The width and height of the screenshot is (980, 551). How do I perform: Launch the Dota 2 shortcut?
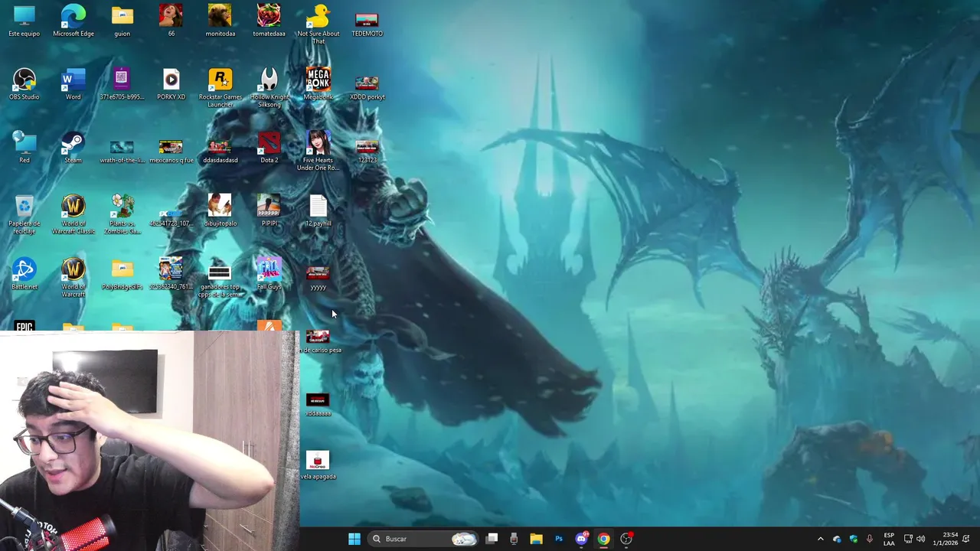tap(269, 148)
